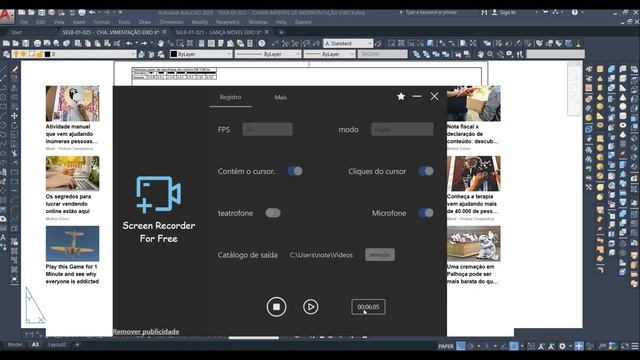Image resolution: width=640 pixels, height=360 pixels.
Task: Click the Quick Access toolbar Save icon
Action: tap(41, 13)
